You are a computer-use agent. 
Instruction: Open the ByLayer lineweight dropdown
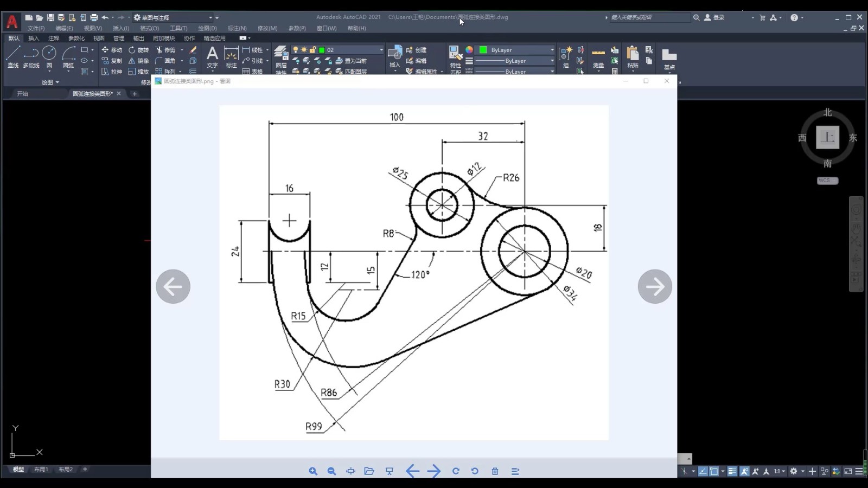552,61
